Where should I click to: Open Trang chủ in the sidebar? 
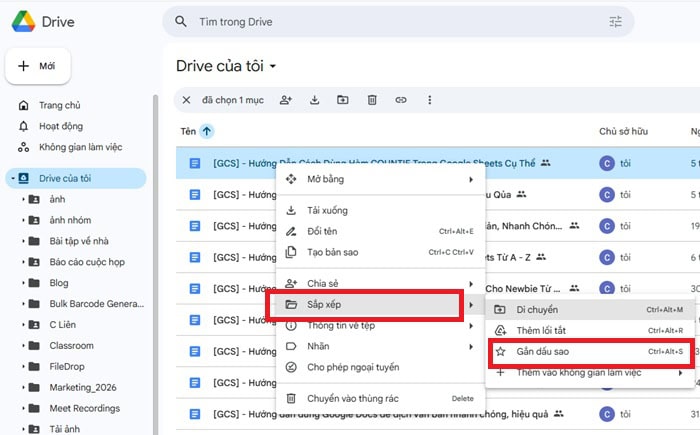point(59,105)
